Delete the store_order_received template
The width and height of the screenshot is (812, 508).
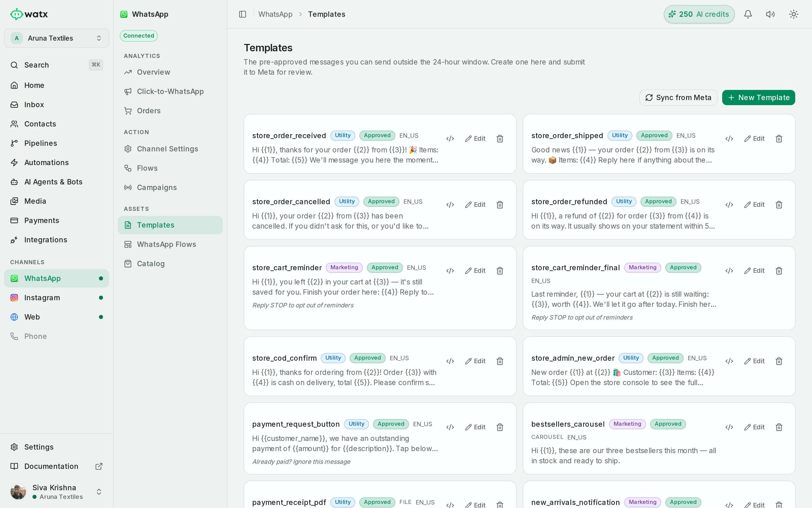pos(500,138)
